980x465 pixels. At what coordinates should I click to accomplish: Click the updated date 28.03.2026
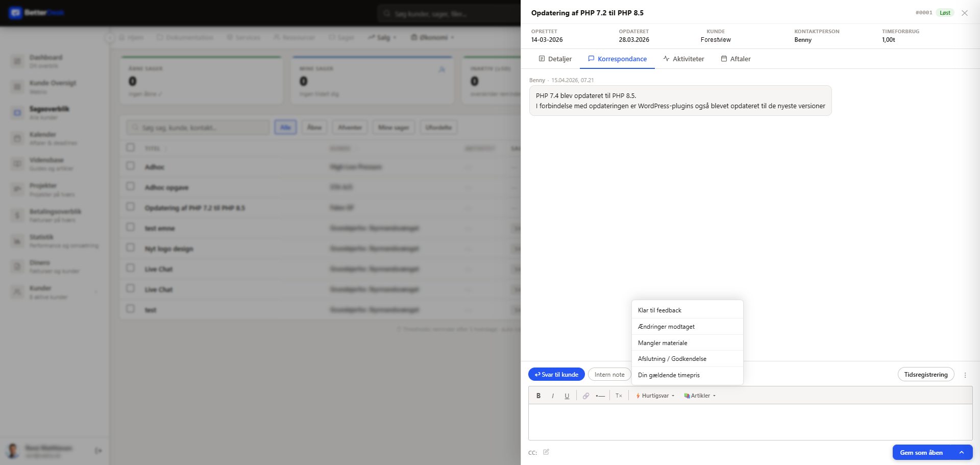pos(634,40)
